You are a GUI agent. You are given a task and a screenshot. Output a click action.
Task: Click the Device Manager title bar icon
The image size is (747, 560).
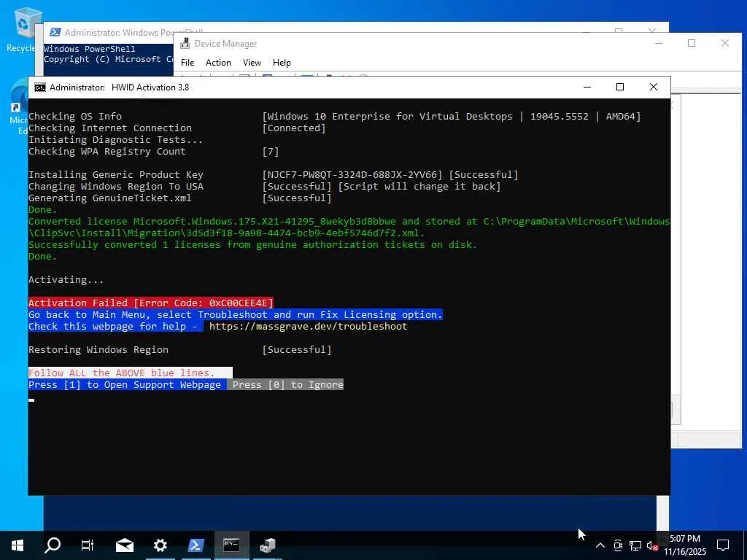[x=185, y=44]
